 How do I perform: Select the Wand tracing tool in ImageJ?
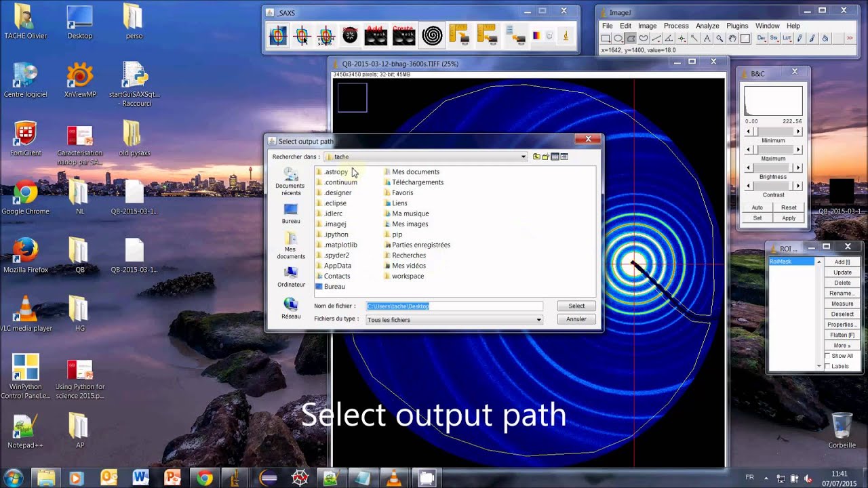coord(694,38)
